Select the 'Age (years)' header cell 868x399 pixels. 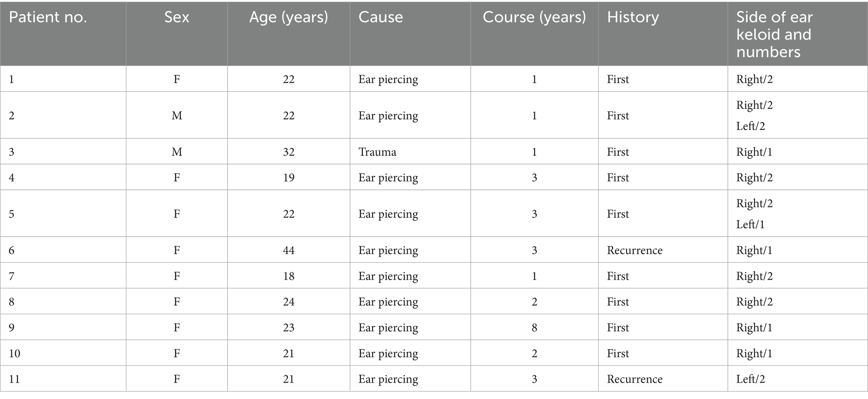(x=288, y=18)
